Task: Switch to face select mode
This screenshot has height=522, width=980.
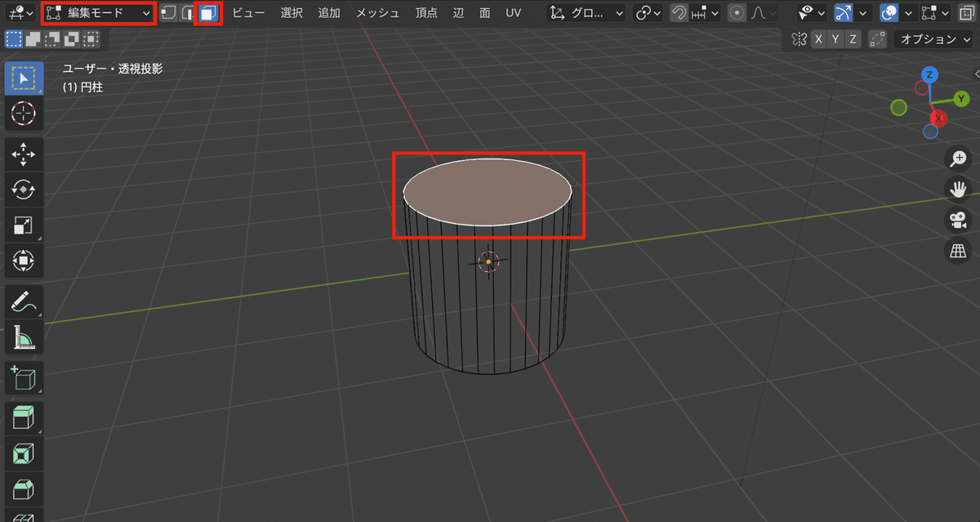Action: (208, 13)
